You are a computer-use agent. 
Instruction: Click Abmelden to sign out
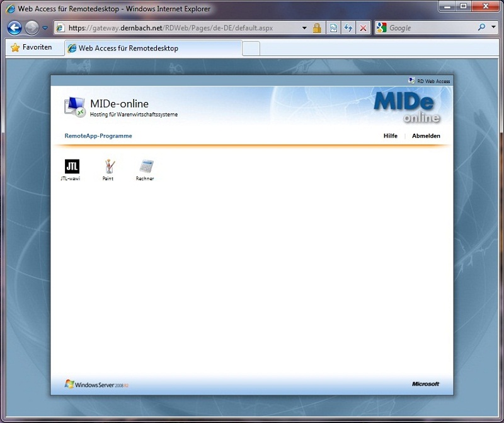pyautogui.click(x=426, y=136)
